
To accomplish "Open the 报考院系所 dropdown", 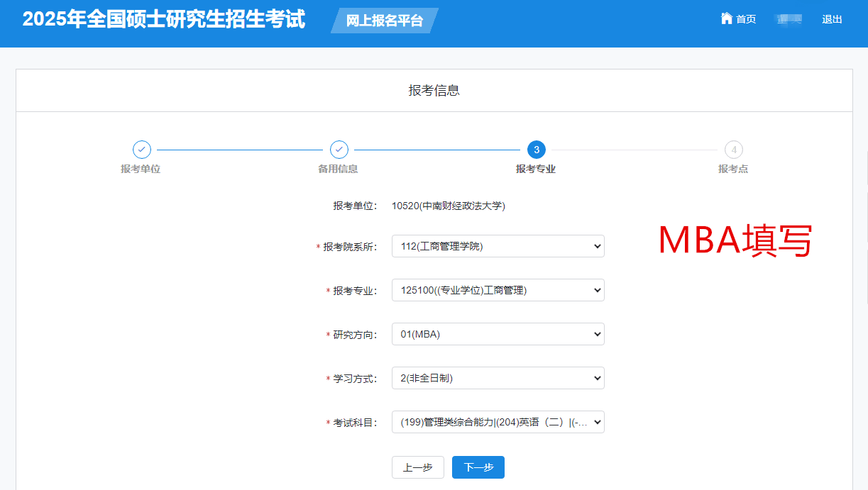I will (498, 246).
